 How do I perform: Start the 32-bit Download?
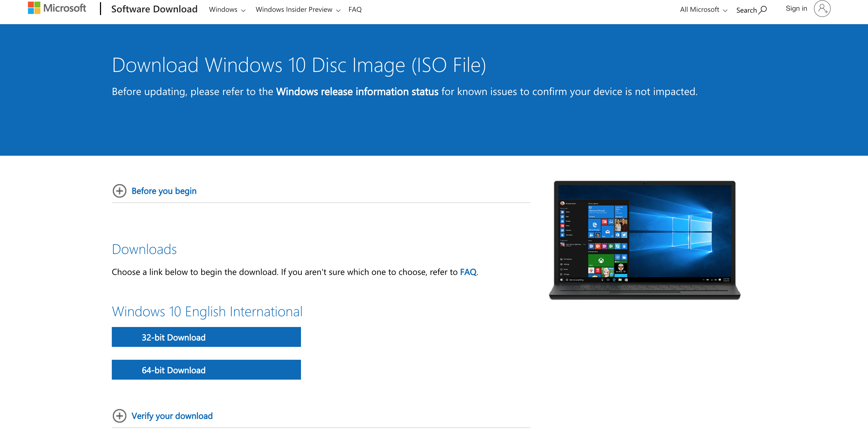pos(206,337)
